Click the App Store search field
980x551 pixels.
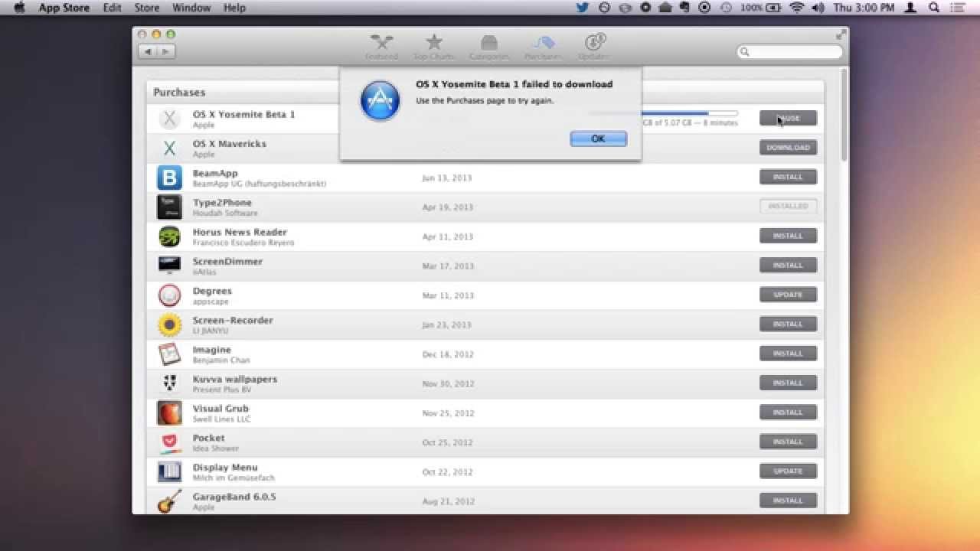click(x=789, y=51)
